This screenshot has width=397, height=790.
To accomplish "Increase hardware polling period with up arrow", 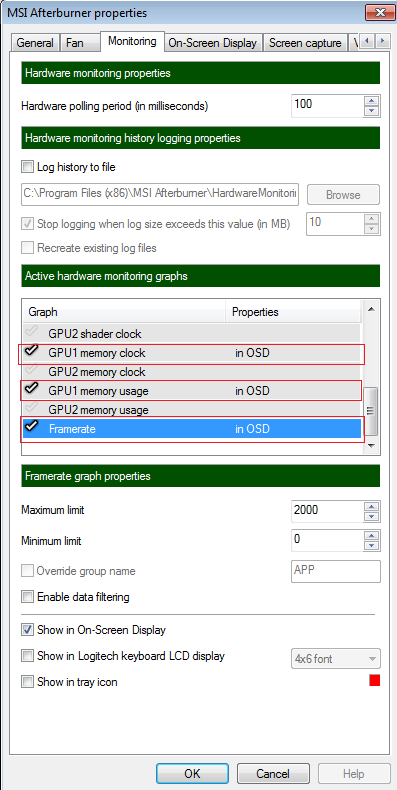I will click(x=372, y=100).
